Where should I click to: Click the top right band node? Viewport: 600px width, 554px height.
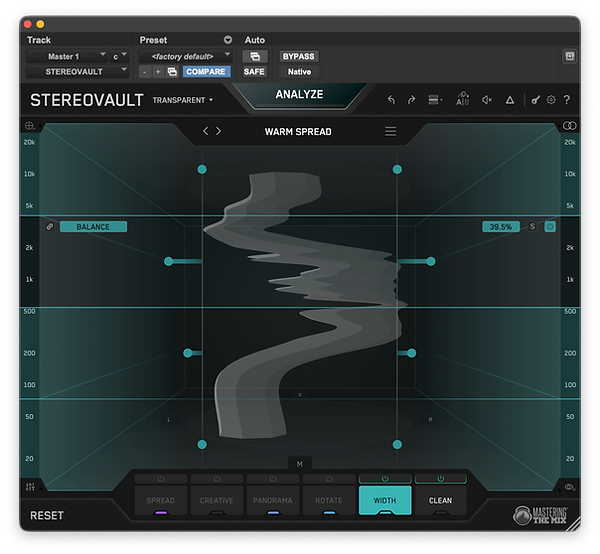397,169
